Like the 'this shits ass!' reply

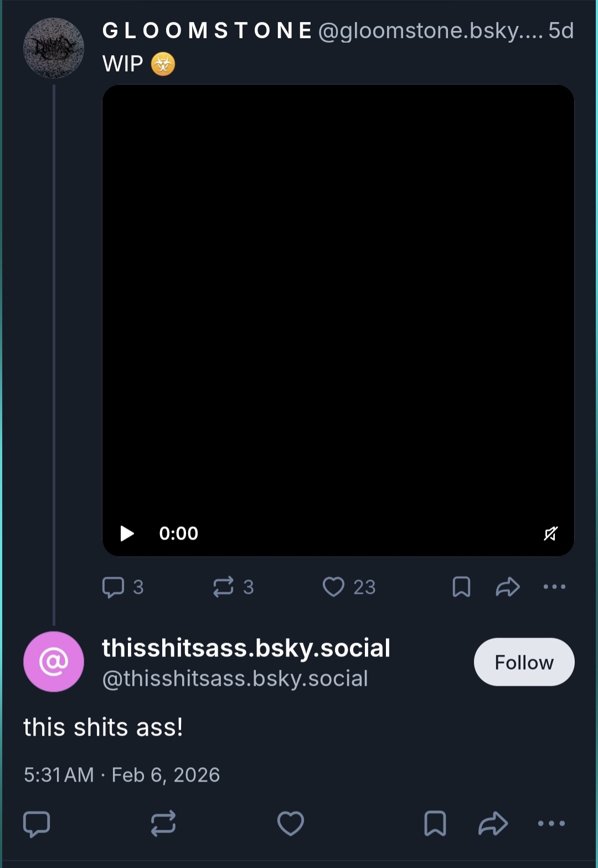[291, 824]
